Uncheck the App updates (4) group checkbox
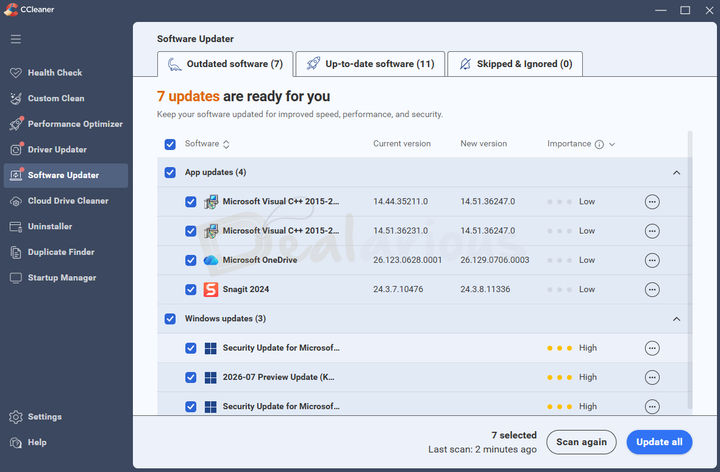This screenshot has width=720, height=472. click(170, 173)
